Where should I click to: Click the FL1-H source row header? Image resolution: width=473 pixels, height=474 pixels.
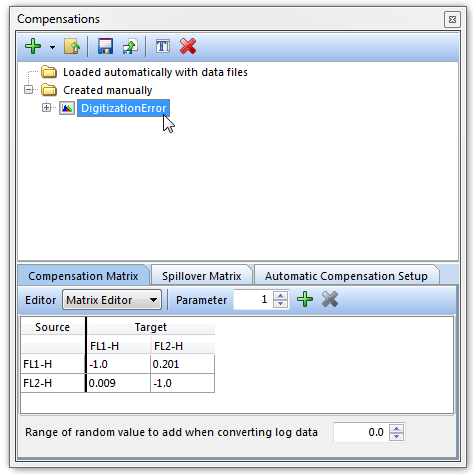[x=53, y=364]
